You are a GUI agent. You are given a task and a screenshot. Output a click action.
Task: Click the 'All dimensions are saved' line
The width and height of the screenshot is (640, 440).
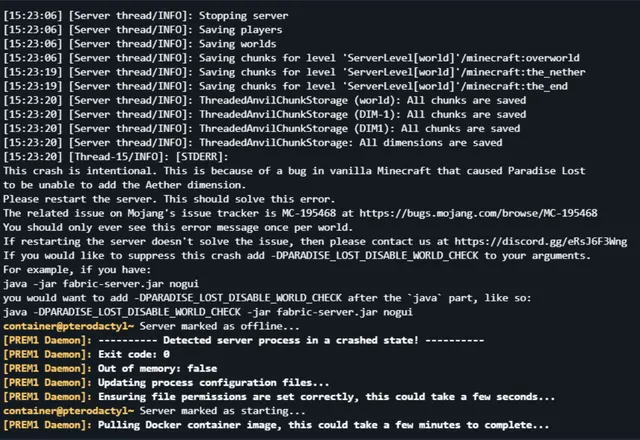(253, 143)
